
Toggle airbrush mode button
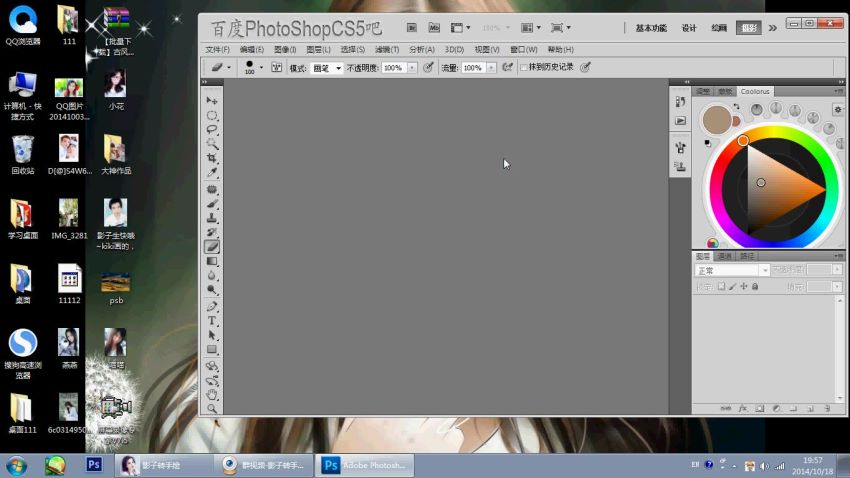(507, 68)
